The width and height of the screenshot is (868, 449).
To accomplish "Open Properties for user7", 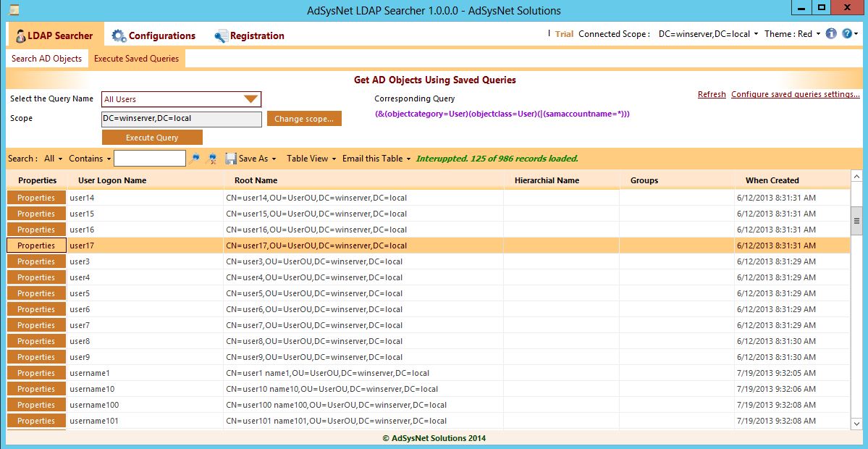I will [x=36, y=325].
